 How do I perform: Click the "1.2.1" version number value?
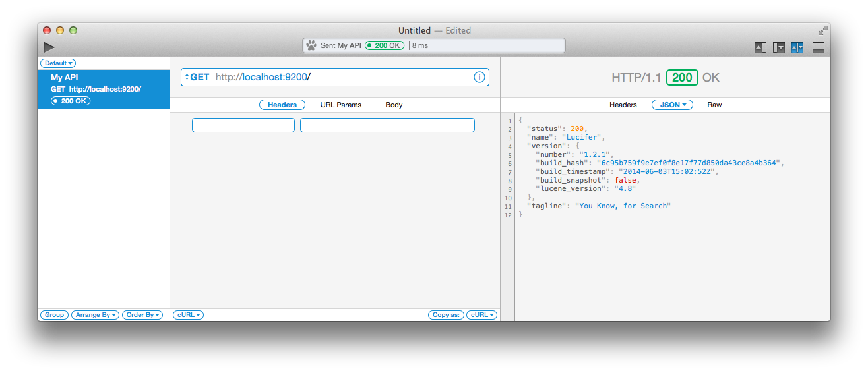pos(596,154)
